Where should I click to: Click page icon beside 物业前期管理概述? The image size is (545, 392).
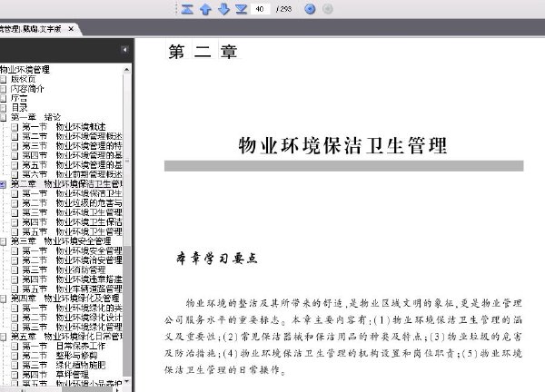pos(15,174)
